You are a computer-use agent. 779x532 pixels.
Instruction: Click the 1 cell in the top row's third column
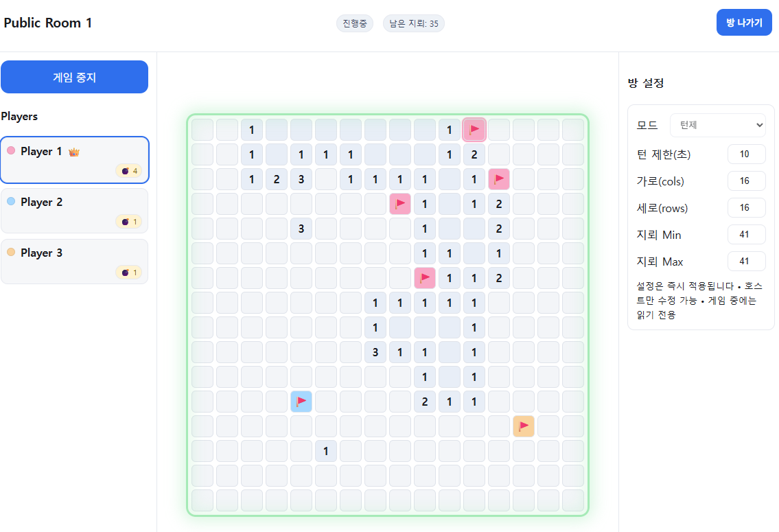point(251,130)
